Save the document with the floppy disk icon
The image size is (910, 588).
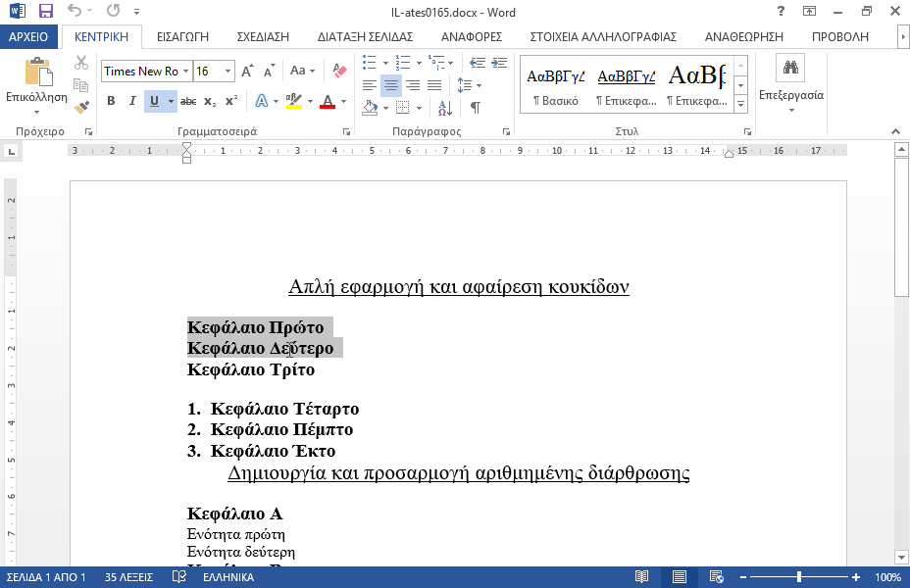coord(45,11)
